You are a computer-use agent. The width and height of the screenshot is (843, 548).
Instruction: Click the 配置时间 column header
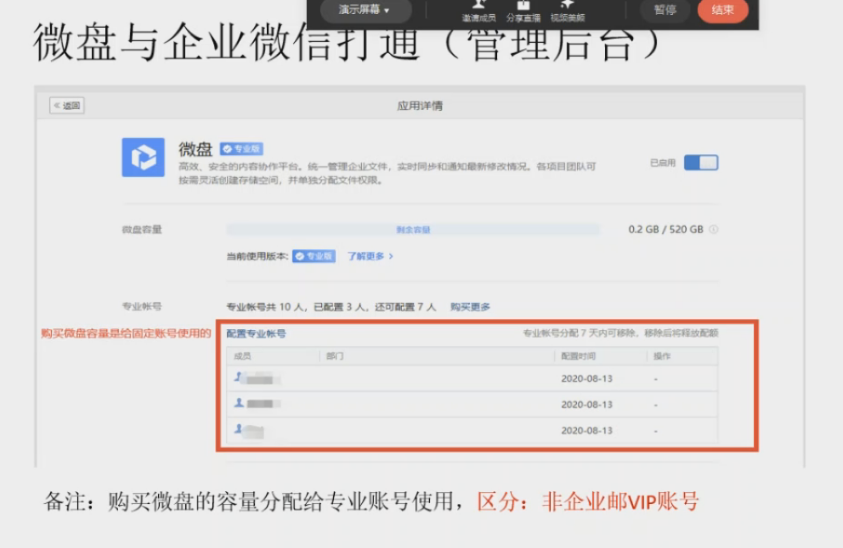578,356
